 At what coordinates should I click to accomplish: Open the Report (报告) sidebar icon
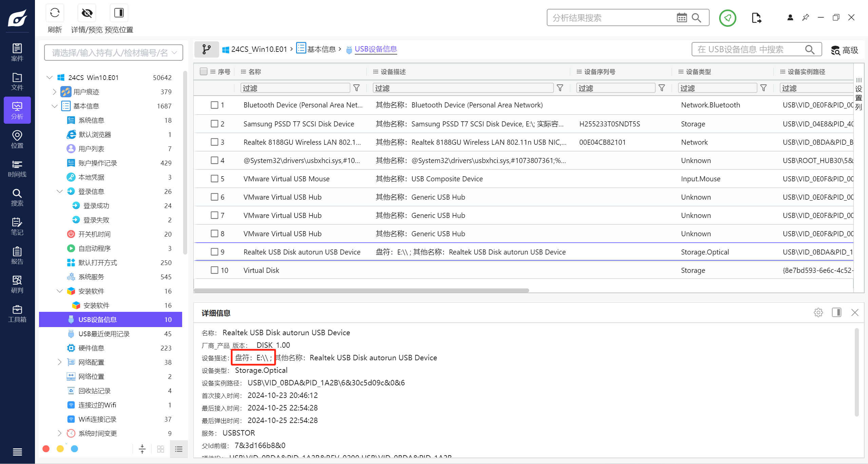17,256
